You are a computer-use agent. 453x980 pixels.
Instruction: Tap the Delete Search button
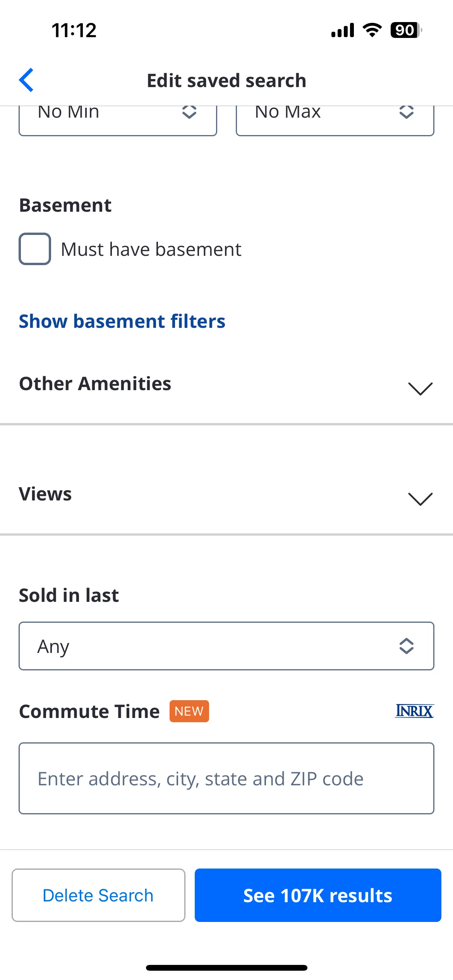click(98, 895)
